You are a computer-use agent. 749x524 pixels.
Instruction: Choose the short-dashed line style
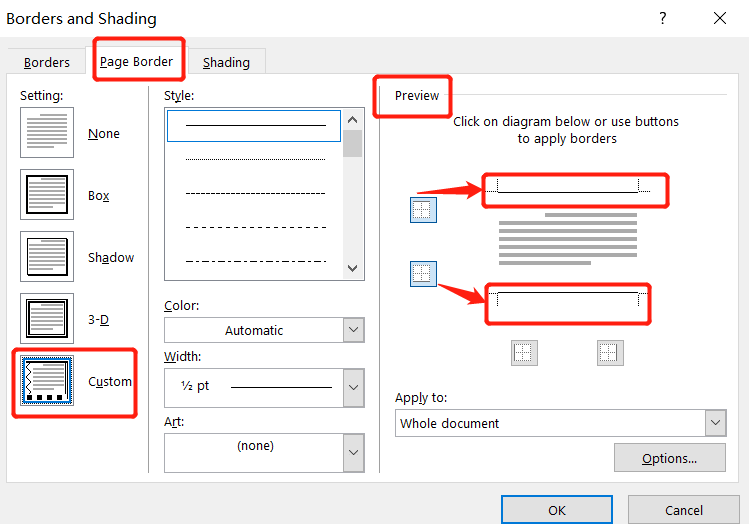click(255, 193)
